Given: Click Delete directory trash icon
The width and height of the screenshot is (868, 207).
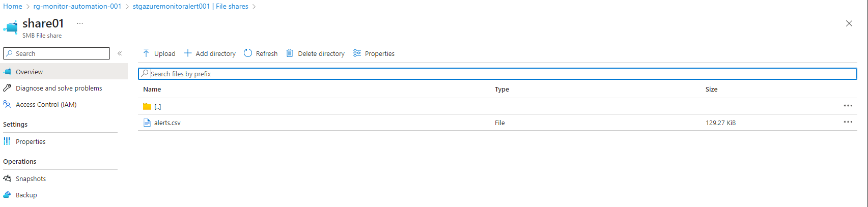Looking at the screenshot, I should click(x=290, y=53).
